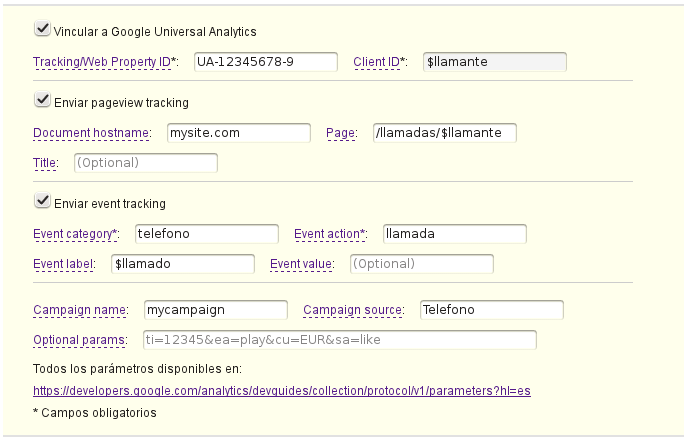Image resolution: width=688 pixels, height=440 pixels.
Task: Disable Enviar event tracking checkbox
Action: click(x=42, y=202)
